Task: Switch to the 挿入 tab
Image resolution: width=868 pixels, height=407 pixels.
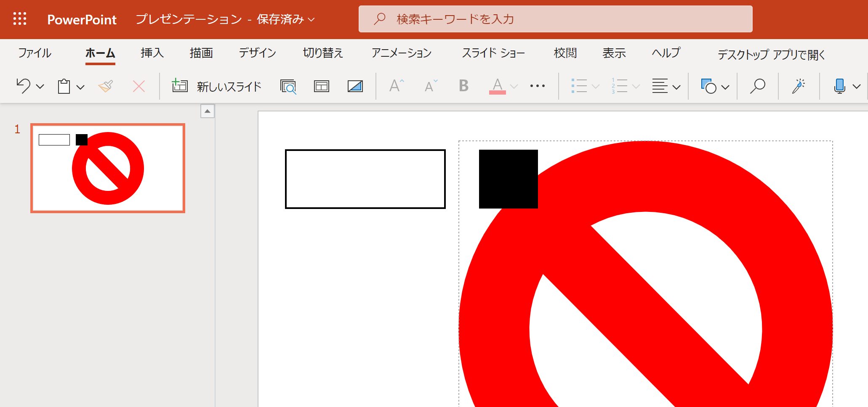Action: (152, 53)
